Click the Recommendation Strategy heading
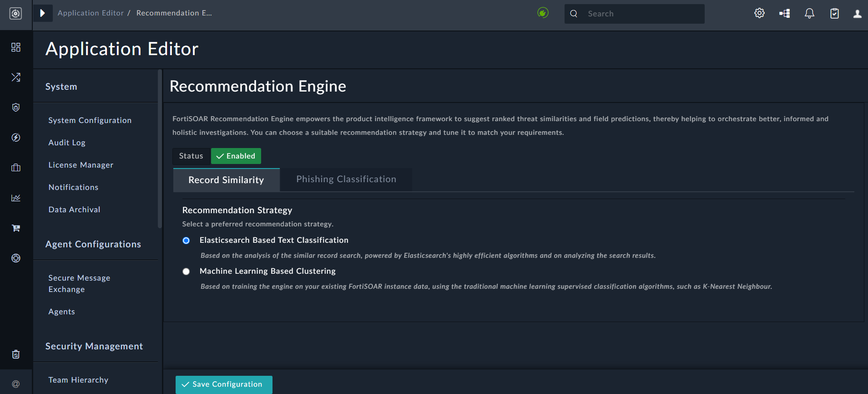 click(x=237, y=210)
